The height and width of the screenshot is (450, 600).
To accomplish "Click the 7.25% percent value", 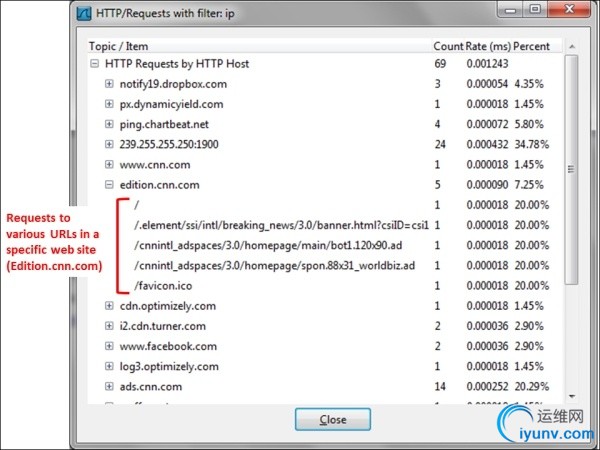I will [529, 185].
